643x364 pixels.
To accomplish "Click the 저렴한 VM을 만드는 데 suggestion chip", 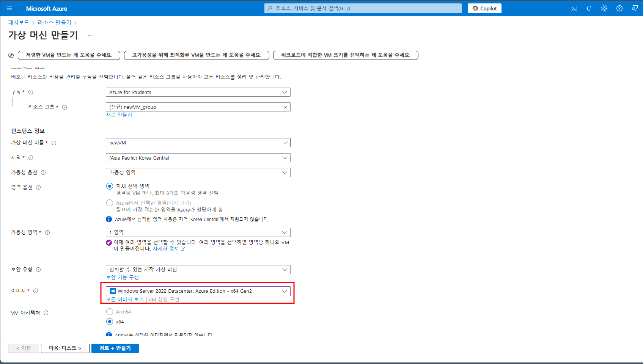I will [69, 55].
